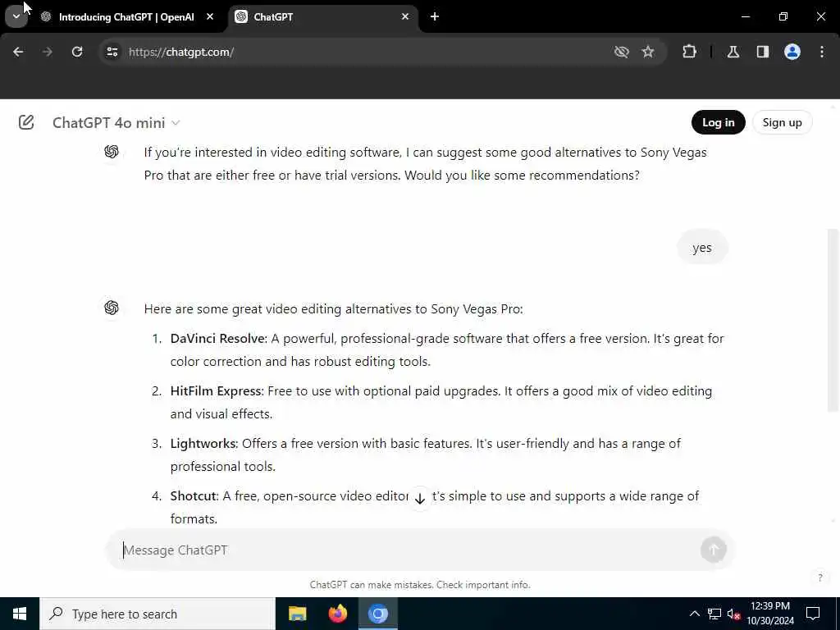Start a new chat with the compose icon

pos(26,123)
